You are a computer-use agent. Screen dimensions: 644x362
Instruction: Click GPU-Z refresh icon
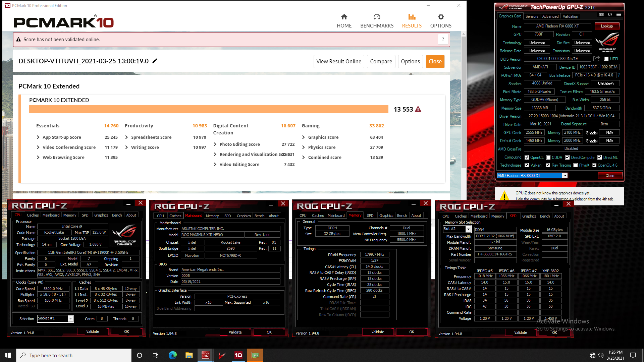[610, 15]
